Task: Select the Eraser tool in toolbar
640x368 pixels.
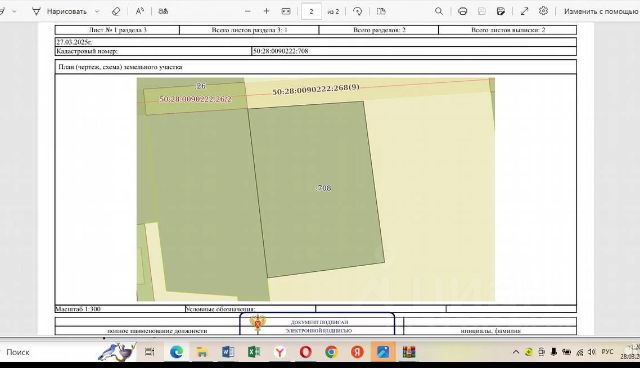Action: 116,11
